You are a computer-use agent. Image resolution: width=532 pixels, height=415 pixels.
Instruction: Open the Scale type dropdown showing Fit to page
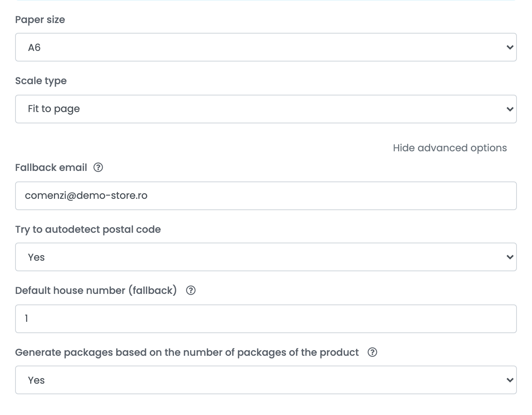coord(266,109)
